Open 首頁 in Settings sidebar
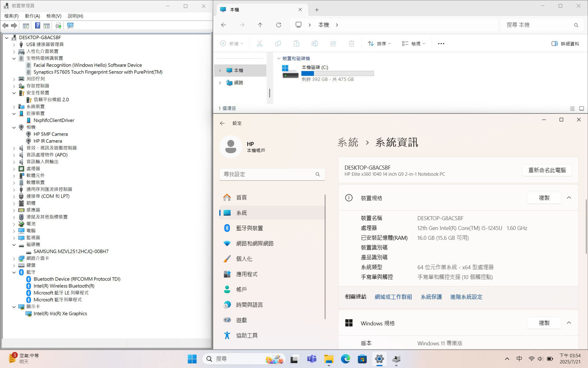The width and height of the screenshot is (588, 368). tap(272, 197)
